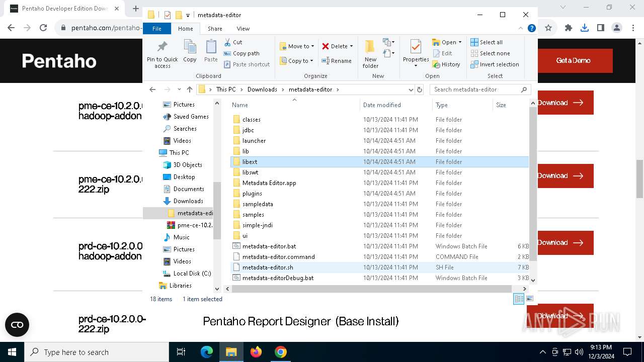Open the notification center on taskbar
The height and width of the screenshot is (362, 644).
click(x=627, y=352)
